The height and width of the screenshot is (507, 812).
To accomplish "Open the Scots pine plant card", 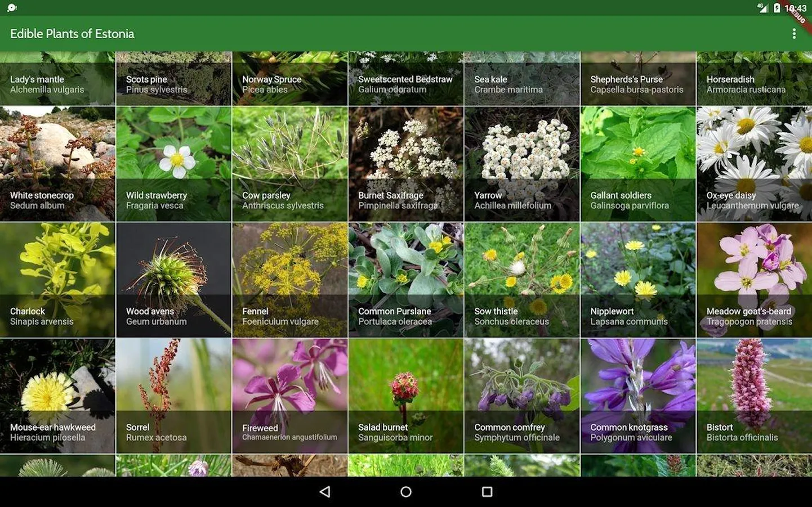I will [173, 79].
